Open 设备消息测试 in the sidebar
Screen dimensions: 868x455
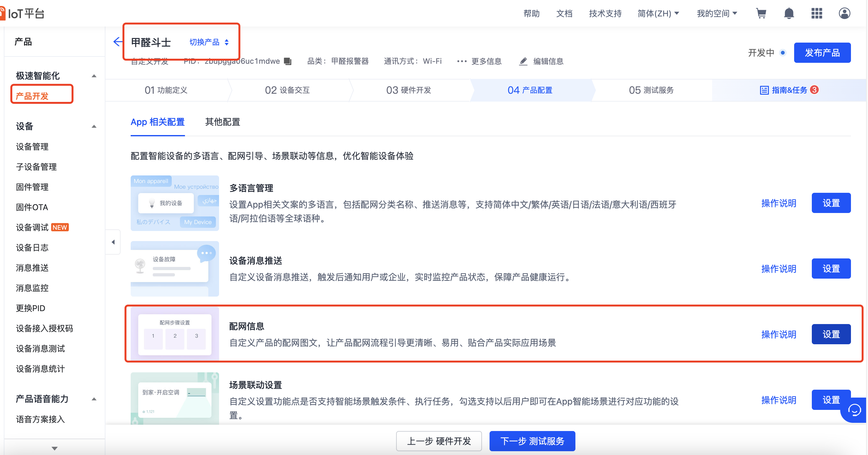click(x=40, y=349)
